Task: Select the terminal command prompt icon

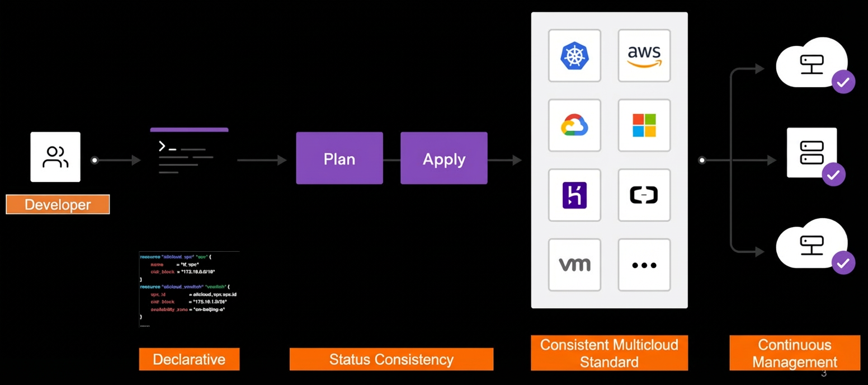Action: [x=189, y=152]
